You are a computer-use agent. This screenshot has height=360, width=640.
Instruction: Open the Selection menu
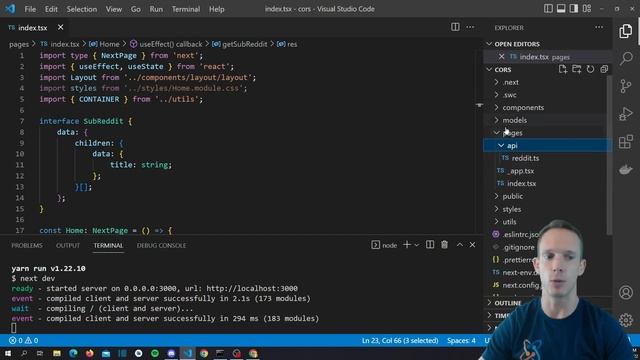[82, 9]
